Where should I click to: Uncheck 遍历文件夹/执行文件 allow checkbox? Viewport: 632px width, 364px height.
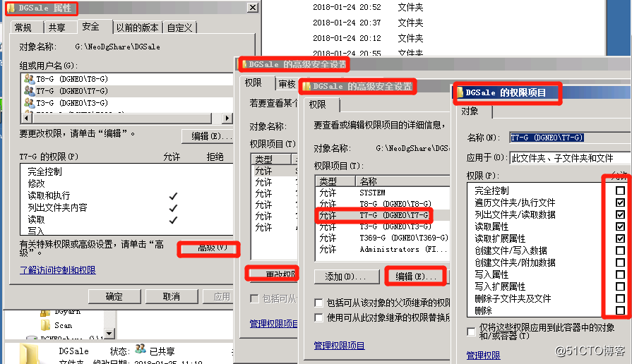[620, 202]
